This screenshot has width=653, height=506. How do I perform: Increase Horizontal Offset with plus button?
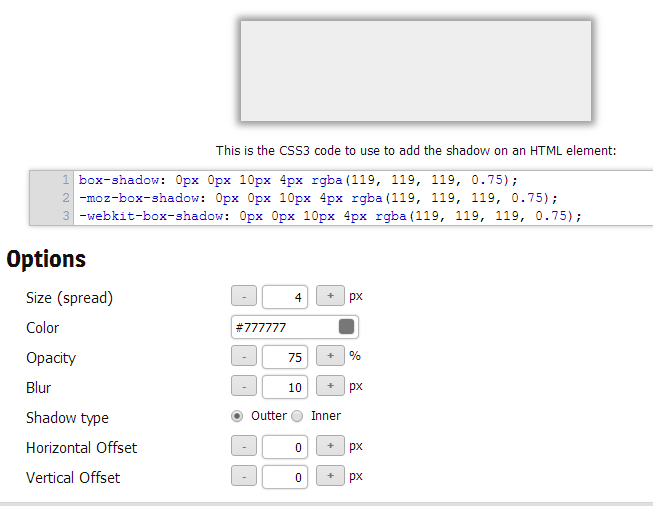coord(330,446)
